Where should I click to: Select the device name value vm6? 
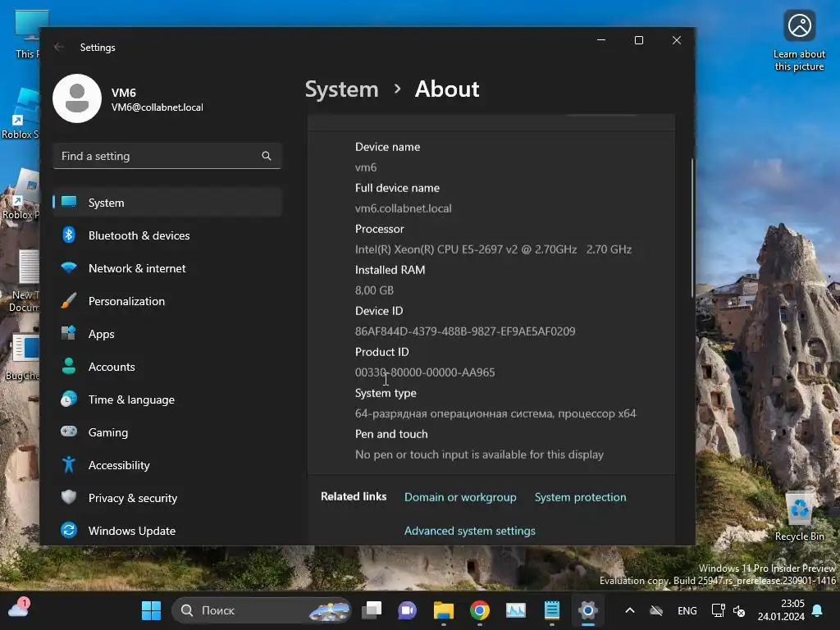366,167
